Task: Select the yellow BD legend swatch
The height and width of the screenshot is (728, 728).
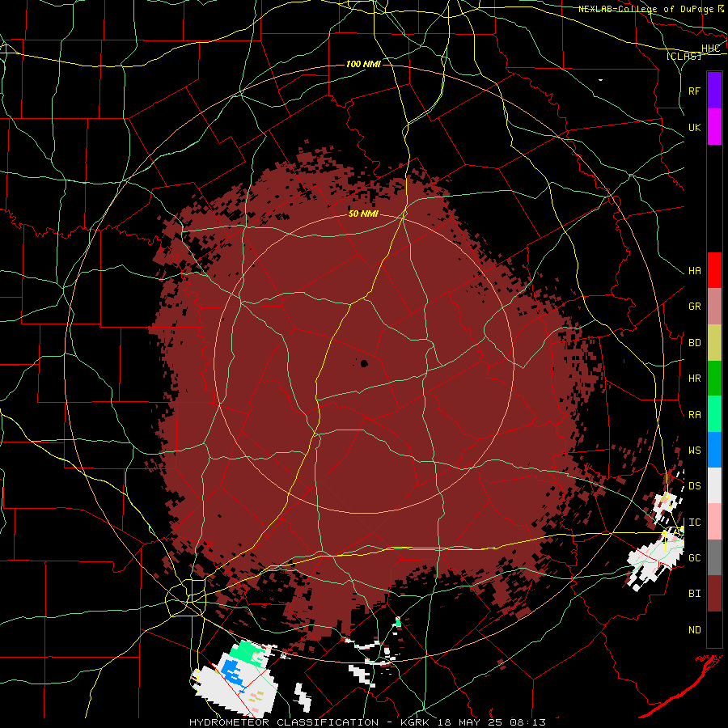Action: [714, 343]
